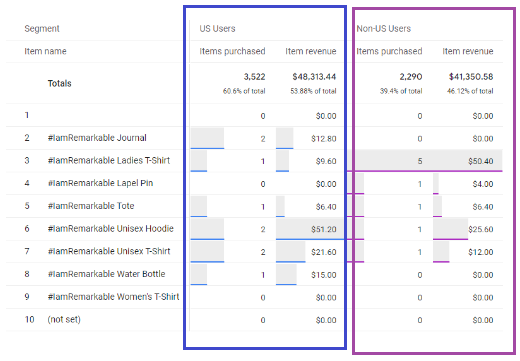520x361 pixels.
Task: Sort by US Item revenue column
Action: 310,51
